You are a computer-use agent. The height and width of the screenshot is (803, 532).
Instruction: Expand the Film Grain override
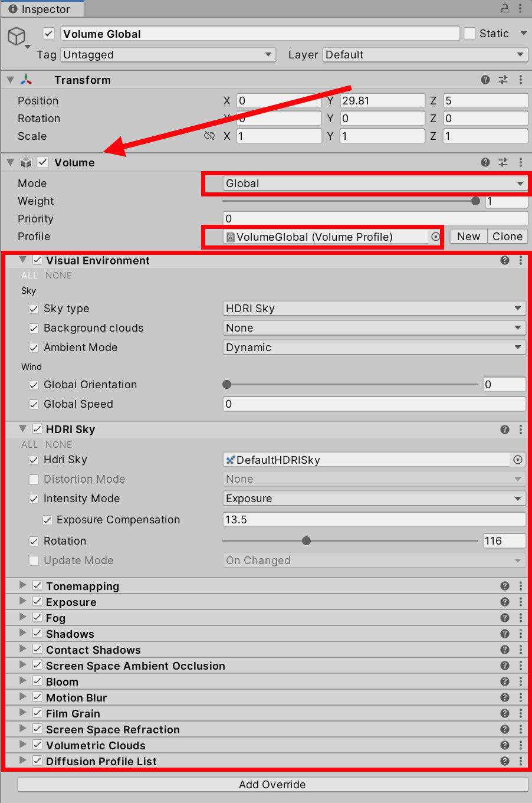pos(22,713)
